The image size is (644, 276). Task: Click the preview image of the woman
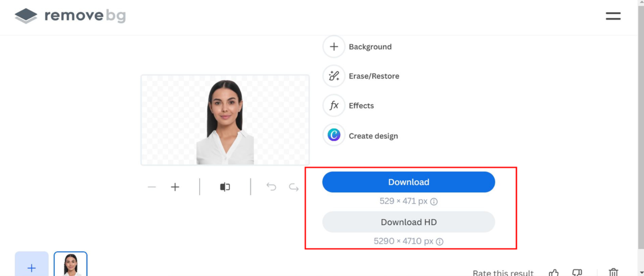pos(225,120)
